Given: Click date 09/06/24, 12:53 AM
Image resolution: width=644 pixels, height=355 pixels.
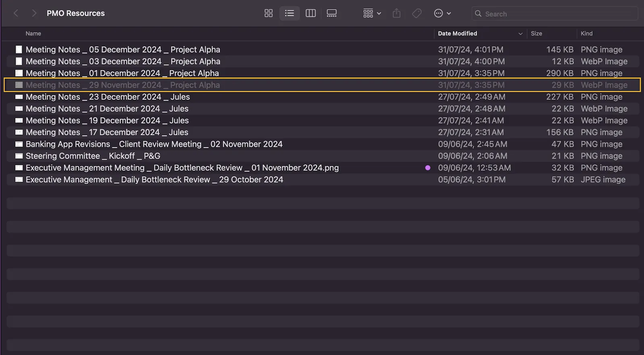Looking at the screenshot, I should 474,168.
